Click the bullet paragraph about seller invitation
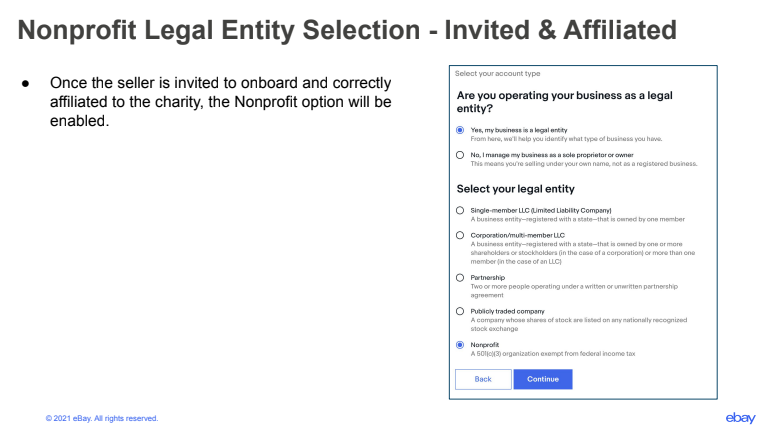The width and height of the screenshot is (765, 434). (x=221, y=102)
